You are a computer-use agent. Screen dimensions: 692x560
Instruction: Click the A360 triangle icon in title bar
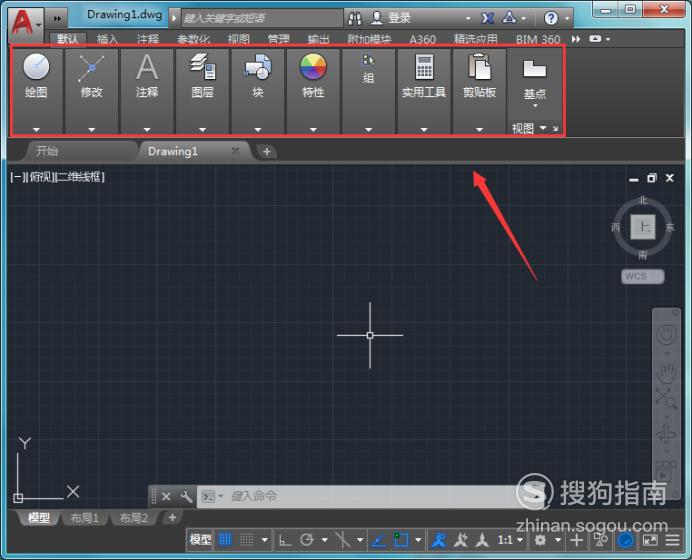point(510,18)
